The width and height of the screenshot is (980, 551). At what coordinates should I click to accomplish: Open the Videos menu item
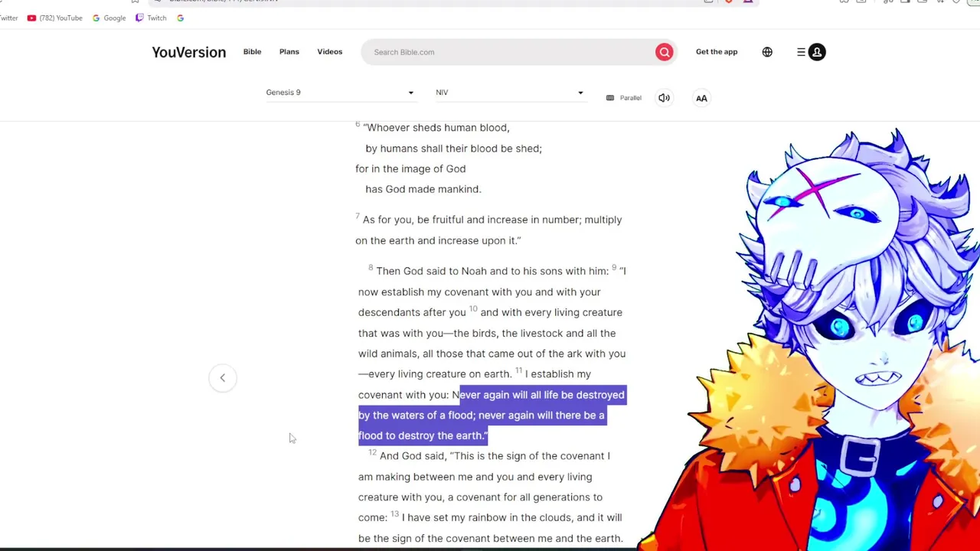coord(330,51)
